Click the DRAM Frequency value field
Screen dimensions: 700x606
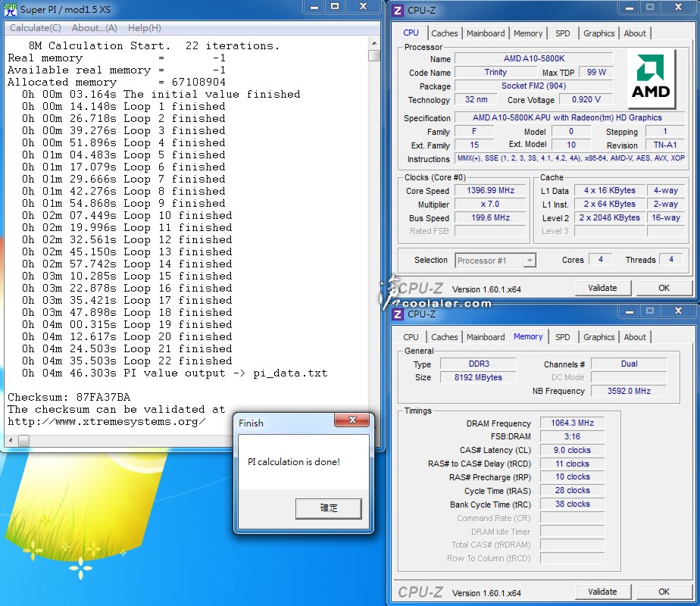[x=572, y=423]
